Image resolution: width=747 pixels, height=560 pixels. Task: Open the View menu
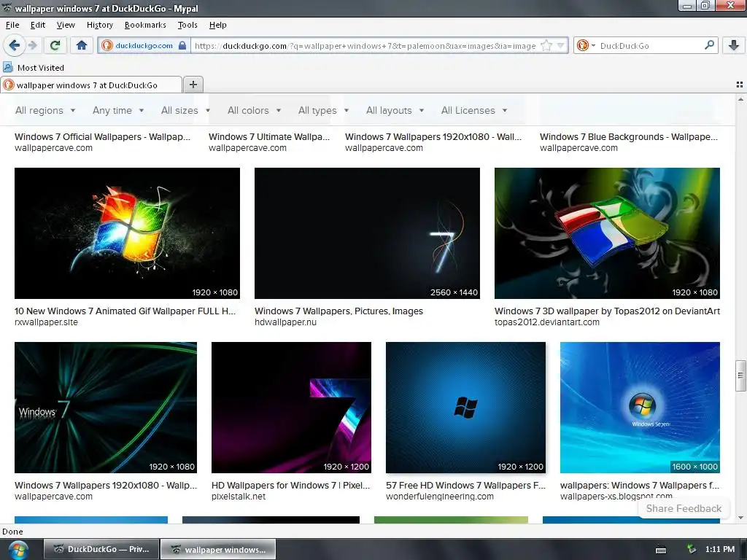(66, 25)
